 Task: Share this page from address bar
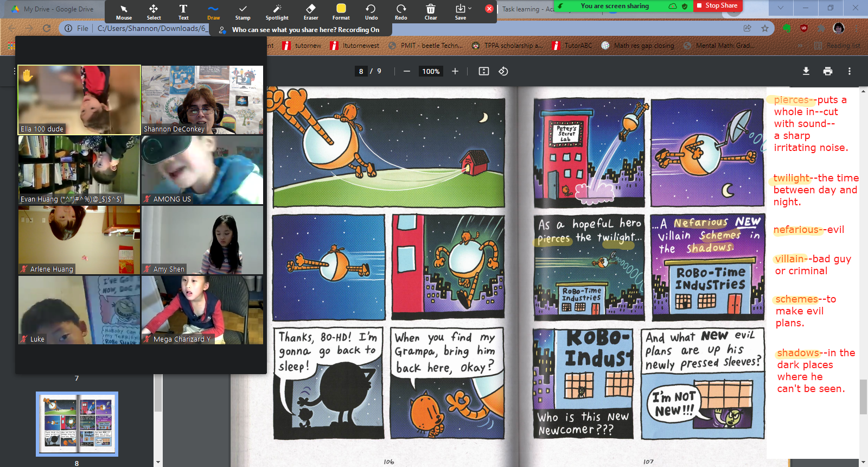click(x=747, y=28)
